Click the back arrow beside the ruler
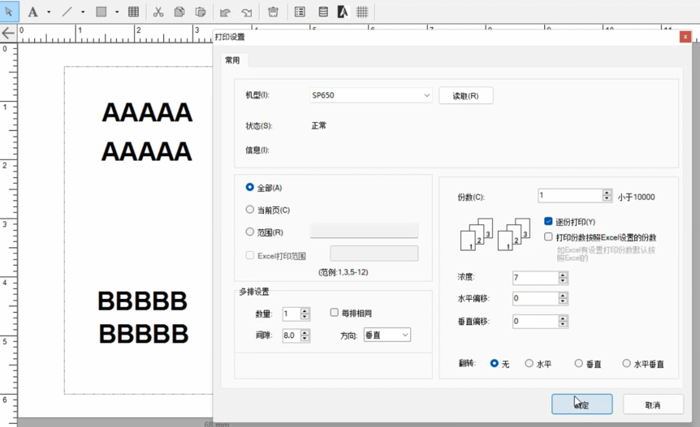Image resolution: width=700 pixels, height=427 pixels. (8, 33)
